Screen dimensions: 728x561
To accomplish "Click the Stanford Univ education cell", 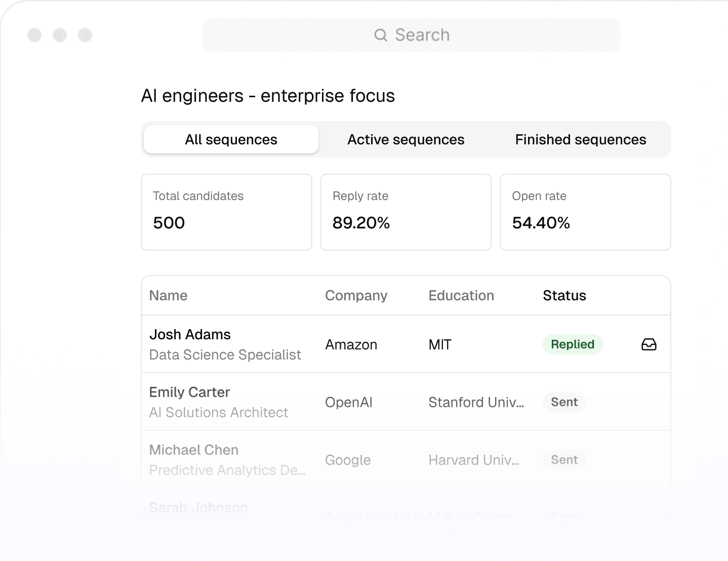I will [x=476, y=403].
